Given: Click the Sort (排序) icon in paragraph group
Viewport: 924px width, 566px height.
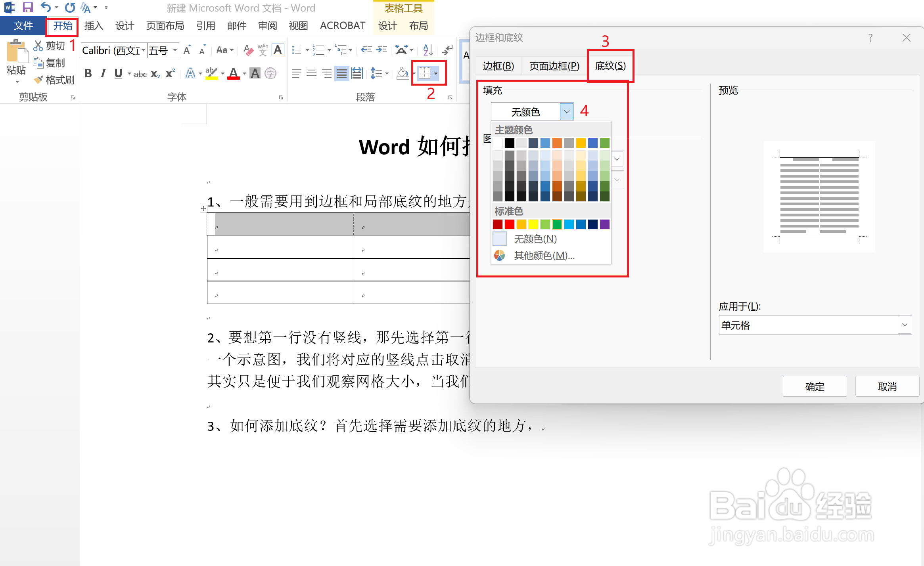Looking at the screenshot, I should click(427, 50).
